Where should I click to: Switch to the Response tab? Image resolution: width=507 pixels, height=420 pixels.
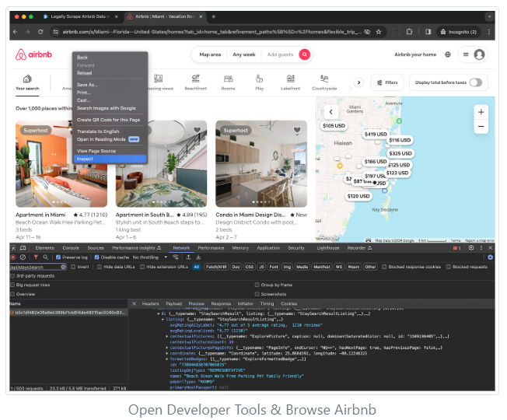[221, 304]
